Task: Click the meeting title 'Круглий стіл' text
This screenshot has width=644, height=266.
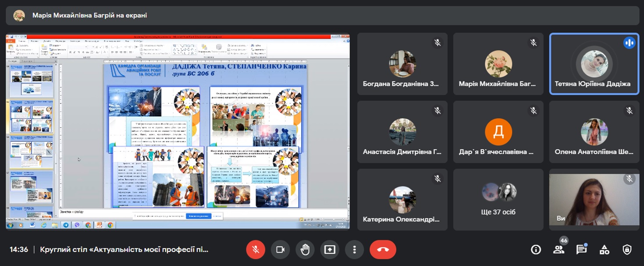Action: pyautogui.click(x=124, y=250)
